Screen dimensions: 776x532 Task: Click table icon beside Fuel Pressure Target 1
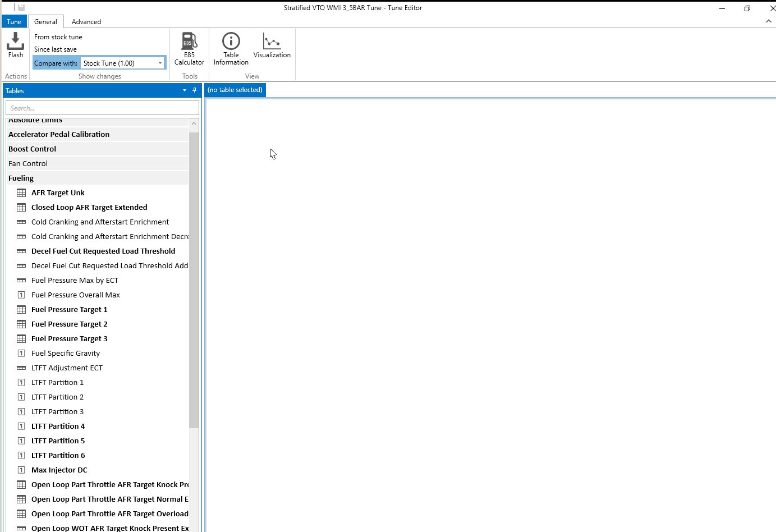(21, 309)
